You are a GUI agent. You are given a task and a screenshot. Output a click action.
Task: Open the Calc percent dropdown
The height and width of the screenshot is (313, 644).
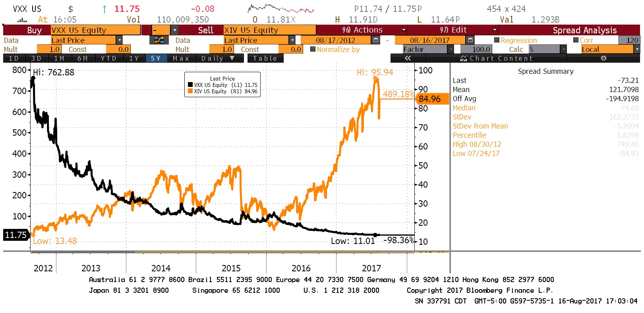563,49
